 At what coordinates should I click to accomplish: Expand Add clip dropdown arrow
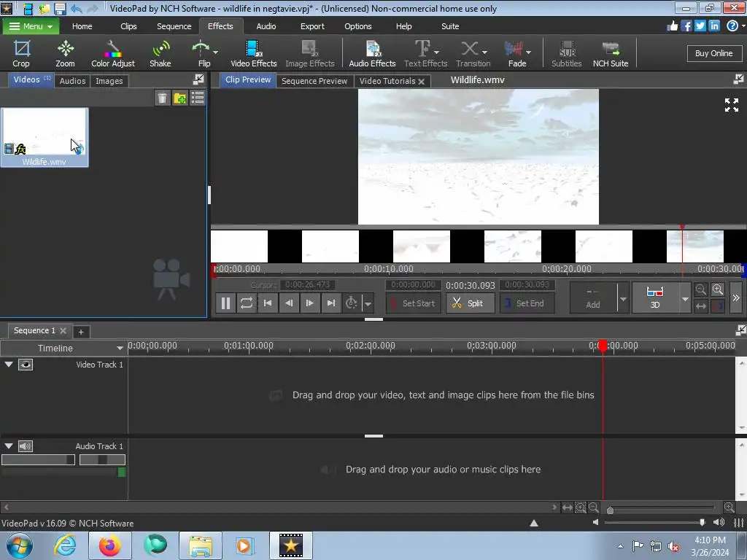click(x=623, y=299)
